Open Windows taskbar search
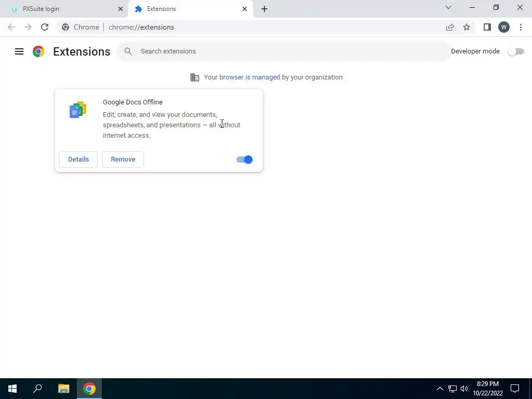Image resolution: width=532 pixels, height=399 pixels. [x=37, y=389]
